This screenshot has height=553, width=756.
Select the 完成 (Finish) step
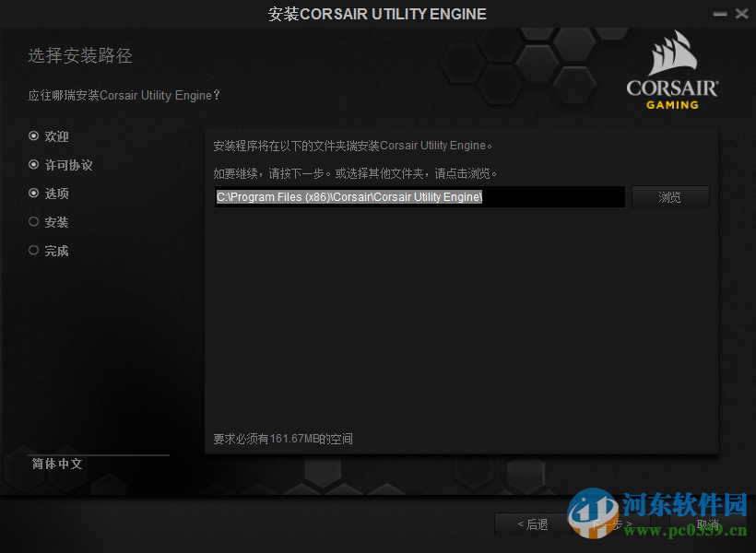[53, 250]
